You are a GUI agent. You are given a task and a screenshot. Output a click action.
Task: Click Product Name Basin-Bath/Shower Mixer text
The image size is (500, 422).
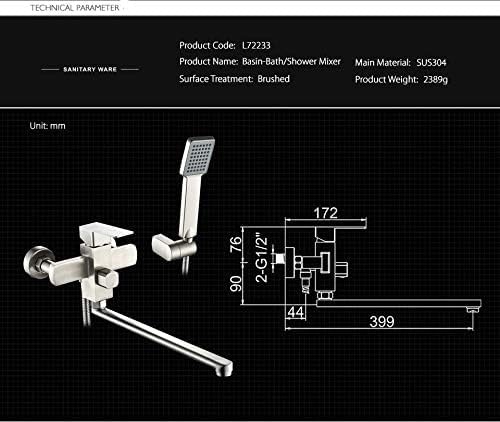click(x=260, y=62)
